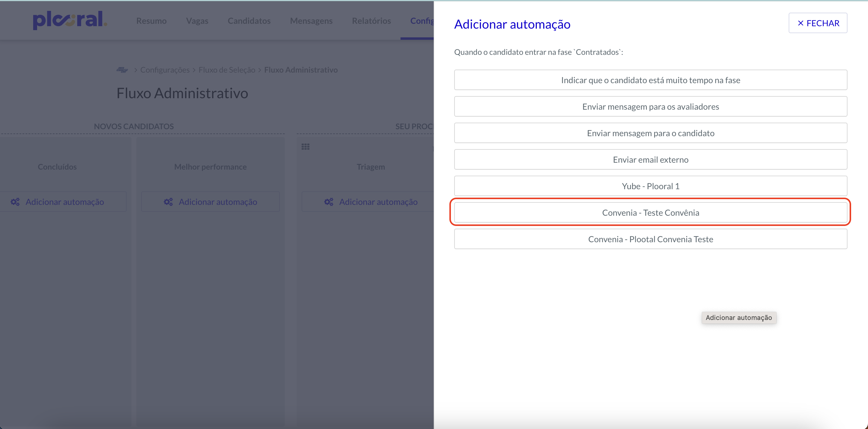The height and width of the screenshot is (429, 868).
Task: Grab the grid drag handle on Triagem
Action: coord(305,147)
